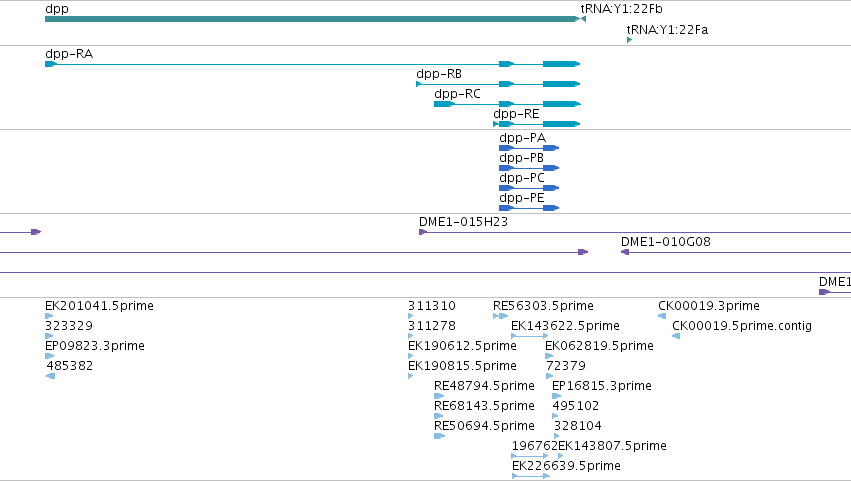Click the dpp-RE transcript glyph

[537, 124]
